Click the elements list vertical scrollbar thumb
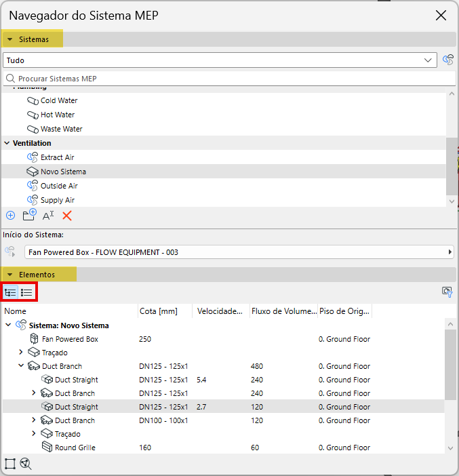 [450, 365]
